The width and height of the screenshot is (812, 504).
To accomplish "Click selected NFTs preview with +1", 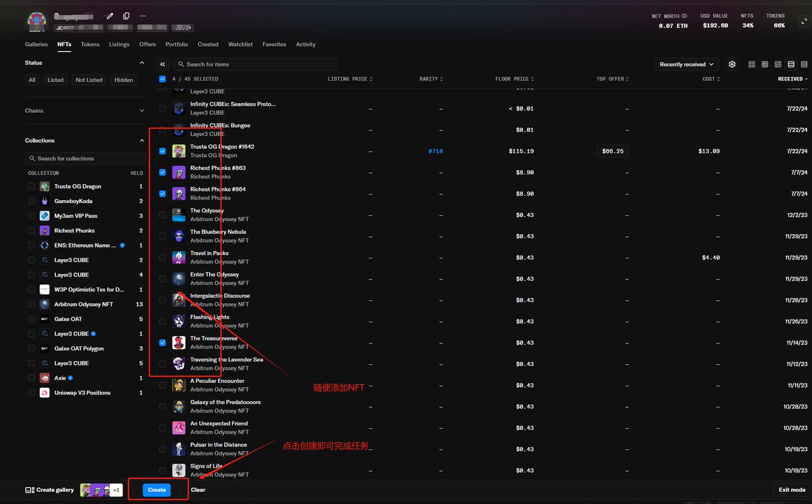I will point(101,490).
